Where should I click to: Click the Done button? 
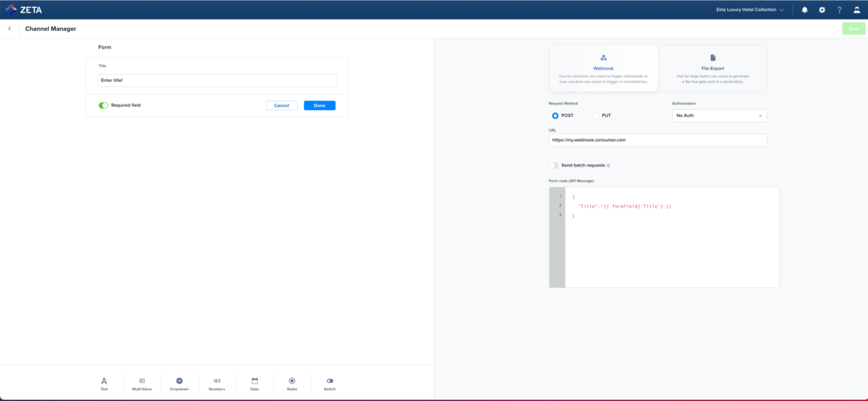point(319,105)
